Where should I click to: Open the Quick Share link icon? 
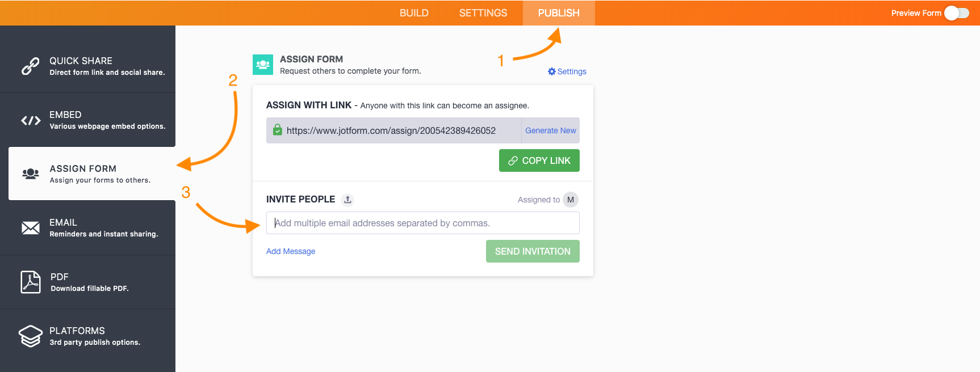(x=31, y=66)
